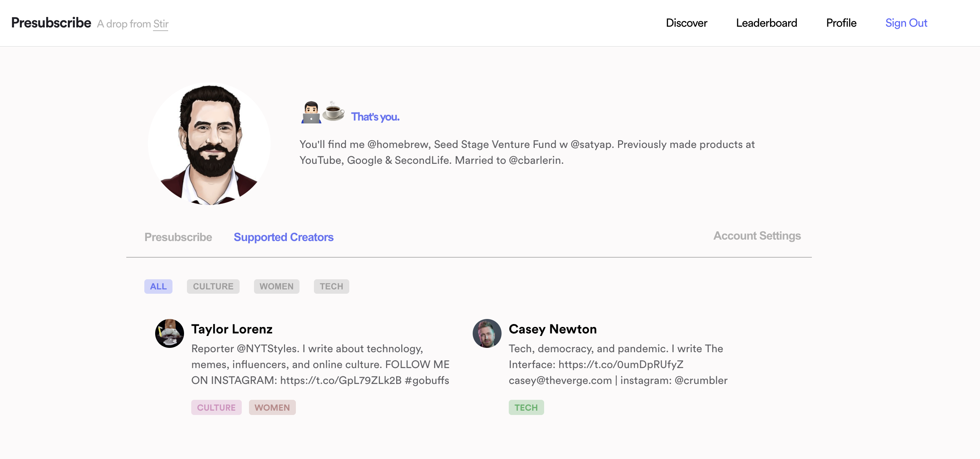The image size is (980, 459).
Task: Toggle the WOMEN filter chip
Action: tap(276, 286)
